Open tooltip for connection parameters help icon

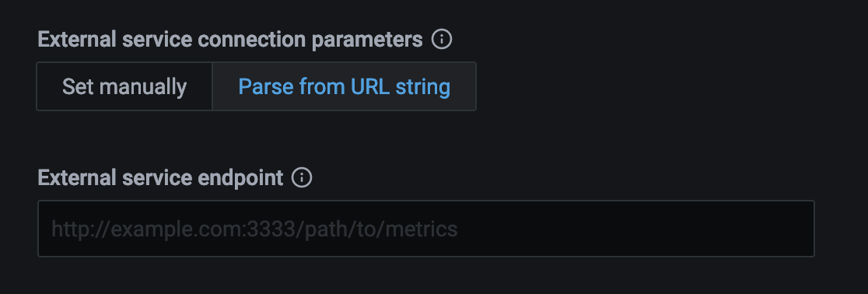pyautogui.click(x=442, y=40)
